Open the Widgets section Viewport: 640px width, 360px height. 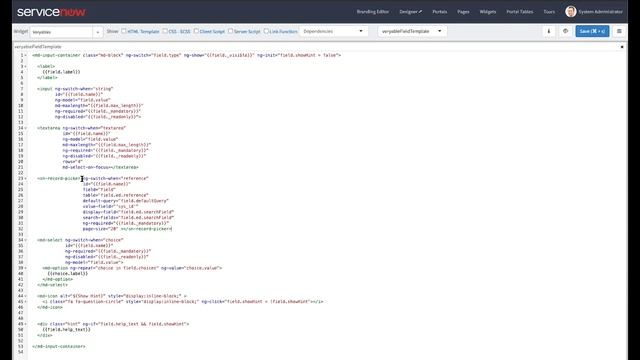(x=488, y=12)
